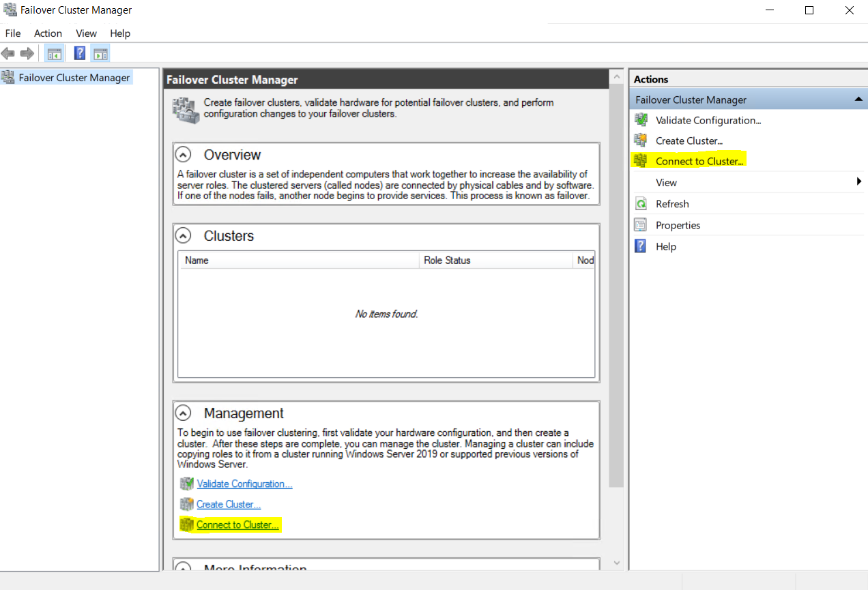Open the Validate Configuration... link under Management
Screen dimensions: 868x590
tap(244, 484)
